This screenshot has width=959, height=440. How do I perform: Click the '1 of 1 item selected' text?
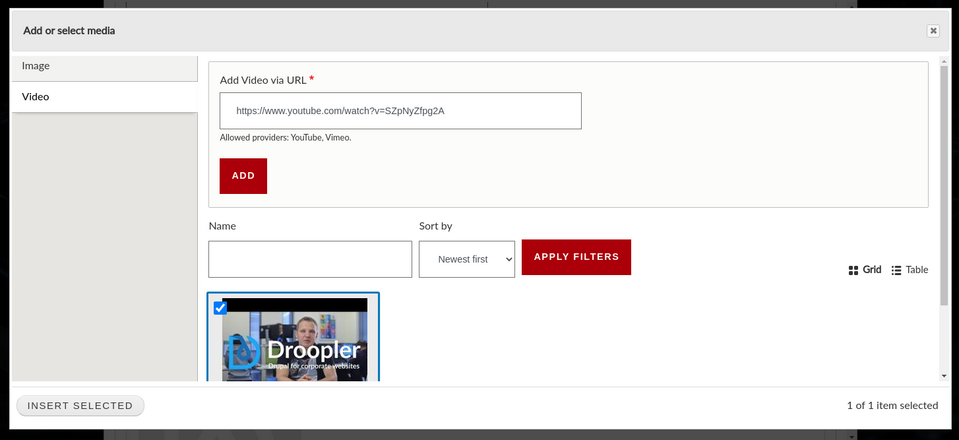click(x=892, y=405)
